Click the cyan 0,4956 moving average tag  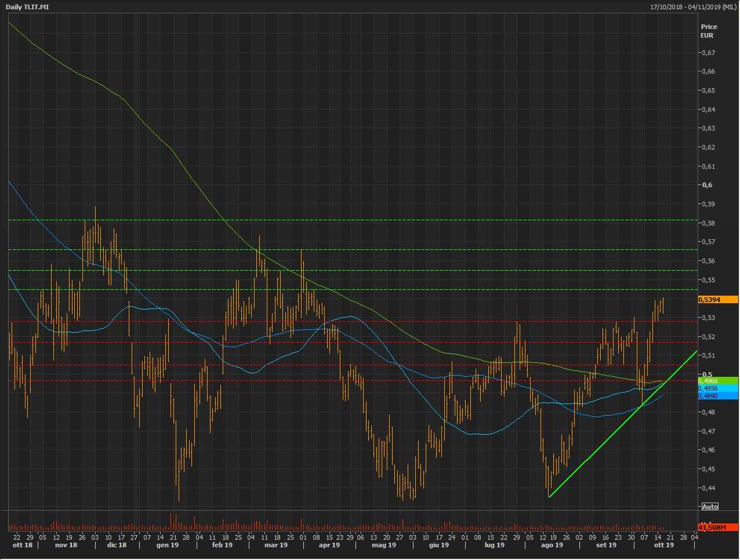(717, 388)
